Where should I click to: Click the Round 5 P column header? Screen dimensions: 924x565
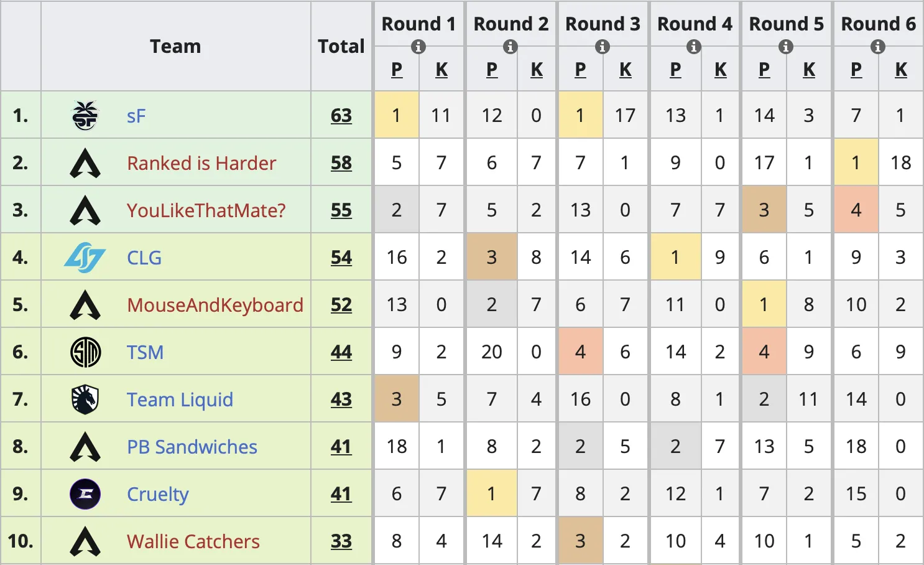pyautogui.click(x=764, y=70)
